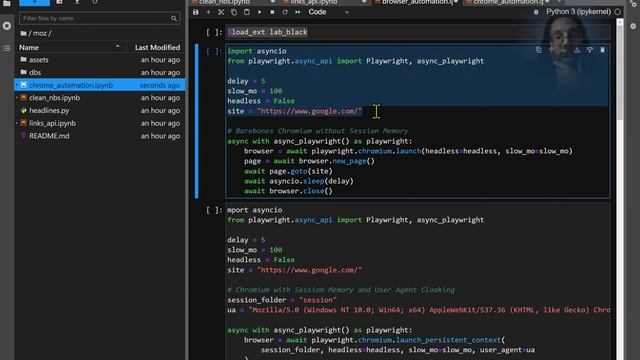The width and height of the screenshot is (640, 360).
Task: Open the debugger panel icon in right sidebar
Action: (633, 26)
